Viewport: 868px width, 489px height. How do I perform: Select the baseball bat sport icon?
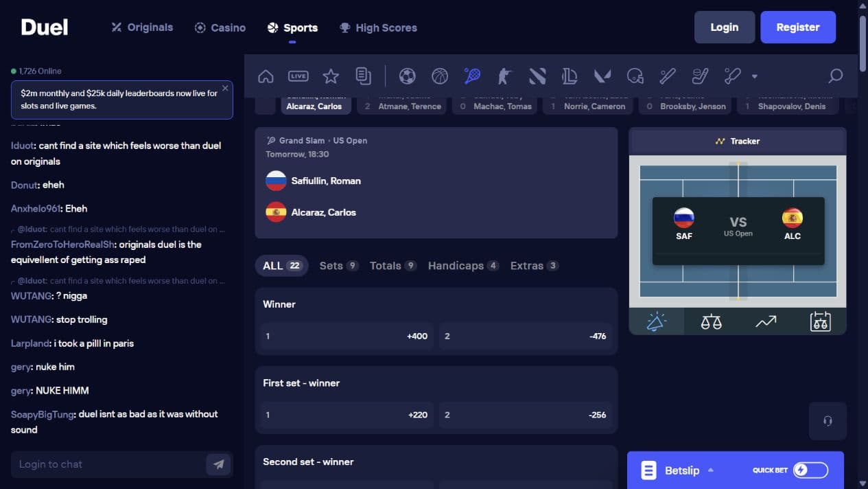tap(668, 76)
